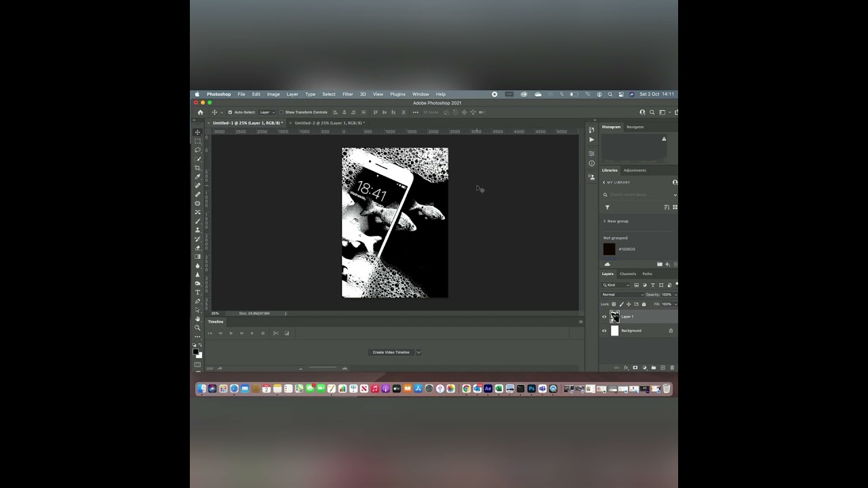Open dropdown arrow beside Create Video Timeline
868x488 pixels.
click(418, 352)
